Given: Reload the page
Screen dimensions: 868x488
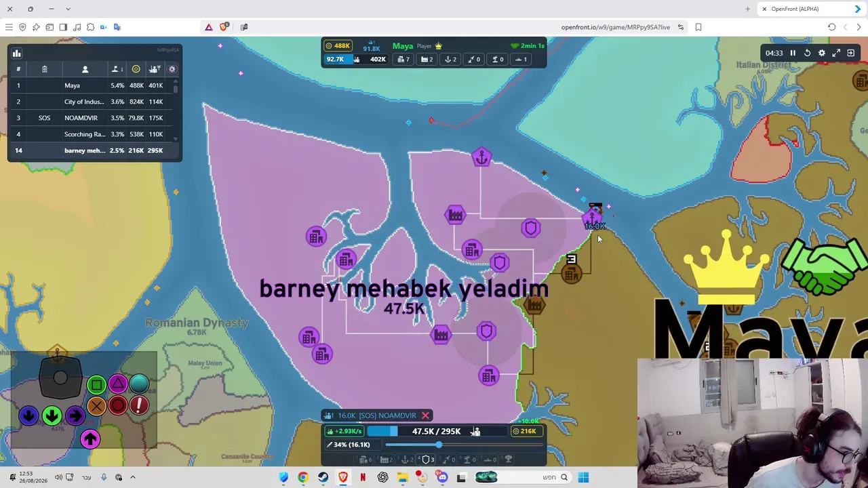Looking at the screenshot, I should click(x=831, y=27).
